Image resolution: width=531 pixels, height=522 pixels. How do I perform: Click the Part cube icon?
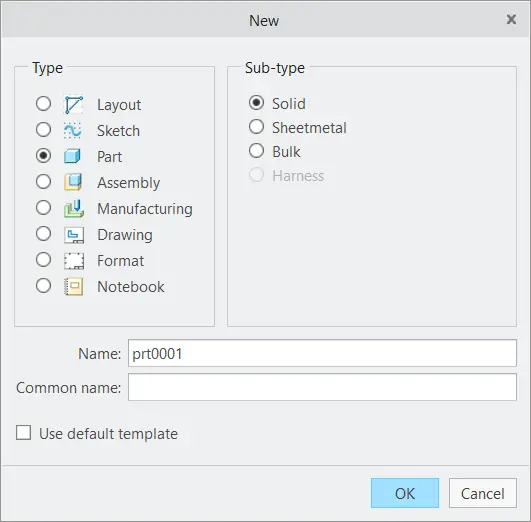point(73,156)
